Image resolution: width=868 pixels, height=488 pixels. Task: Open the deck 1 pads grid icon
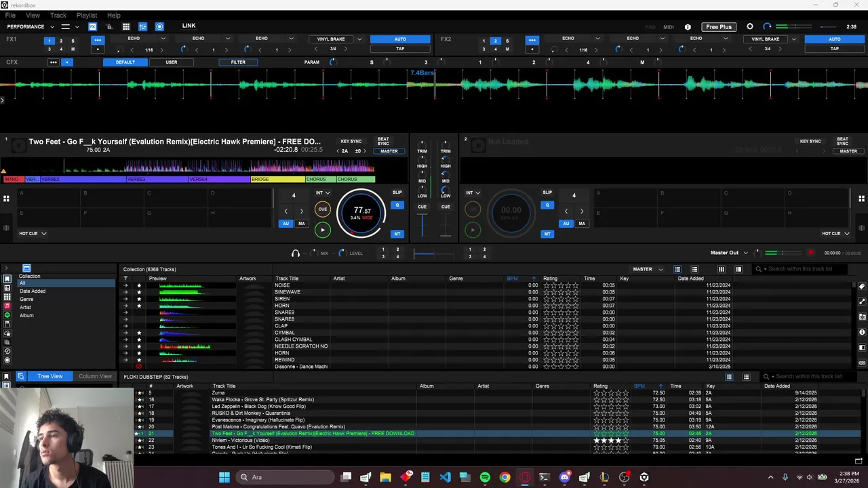[6, 199]
